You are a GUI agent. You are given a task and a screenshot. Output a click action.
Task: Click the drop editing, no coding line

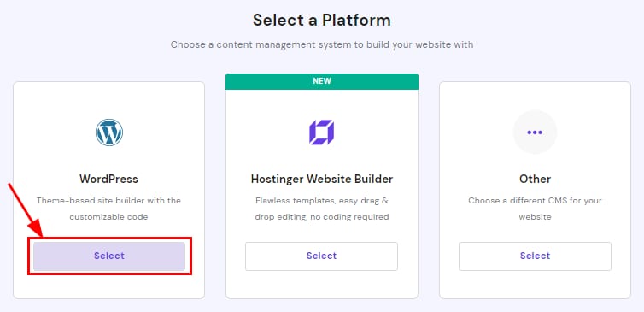(322, 216)
